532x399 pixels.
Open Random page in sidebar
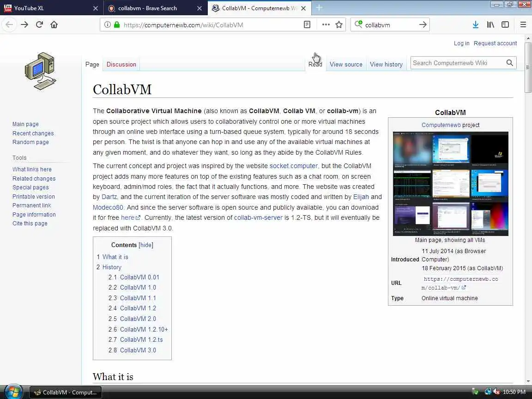pos(30,142)
